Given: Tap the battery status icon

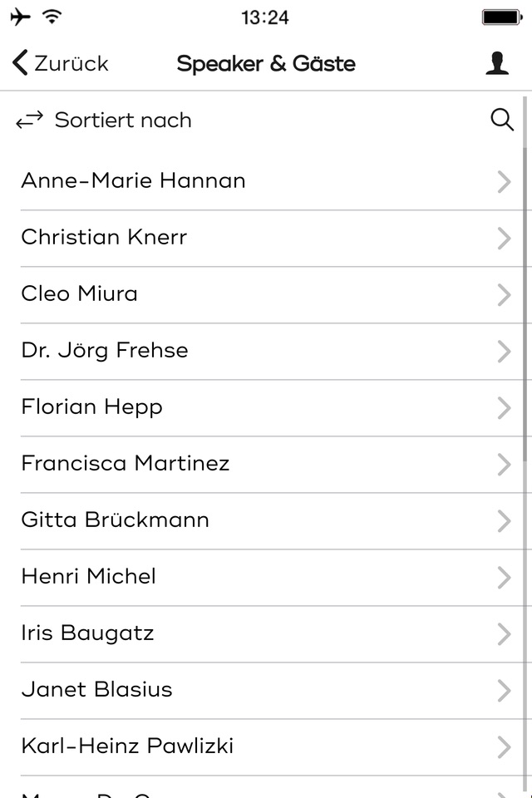Looking at the screenshot, I should pyautogui.click(x=501, y=17).
